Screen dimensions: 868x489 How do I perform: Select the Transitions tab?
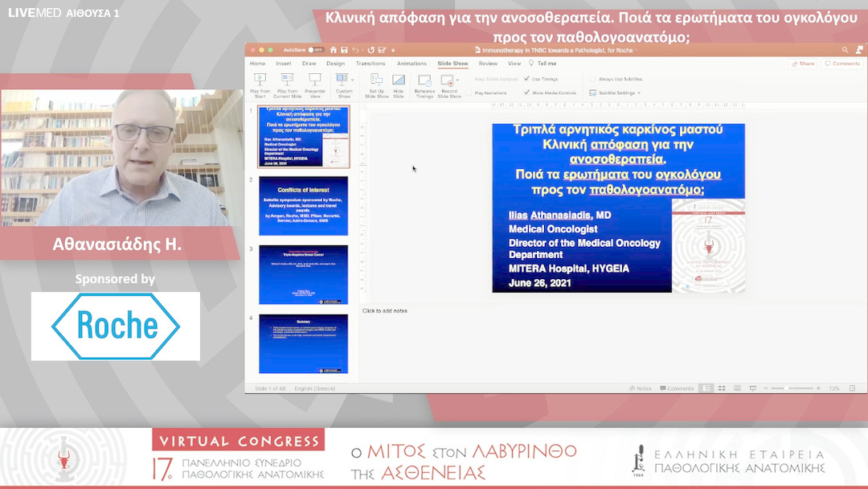coord(371,64)
